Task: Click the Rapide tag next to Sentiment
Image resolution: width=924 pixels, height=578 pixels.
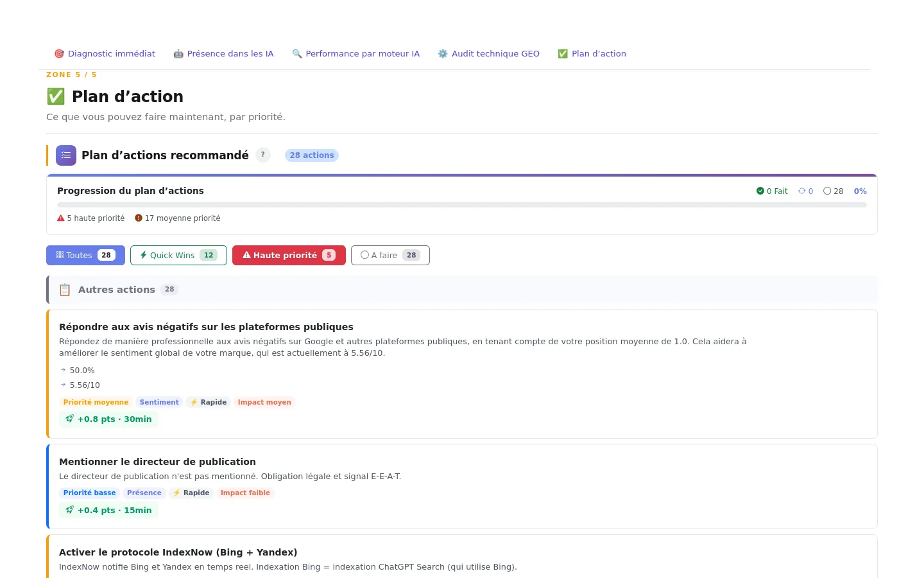Action: [209, 402]
